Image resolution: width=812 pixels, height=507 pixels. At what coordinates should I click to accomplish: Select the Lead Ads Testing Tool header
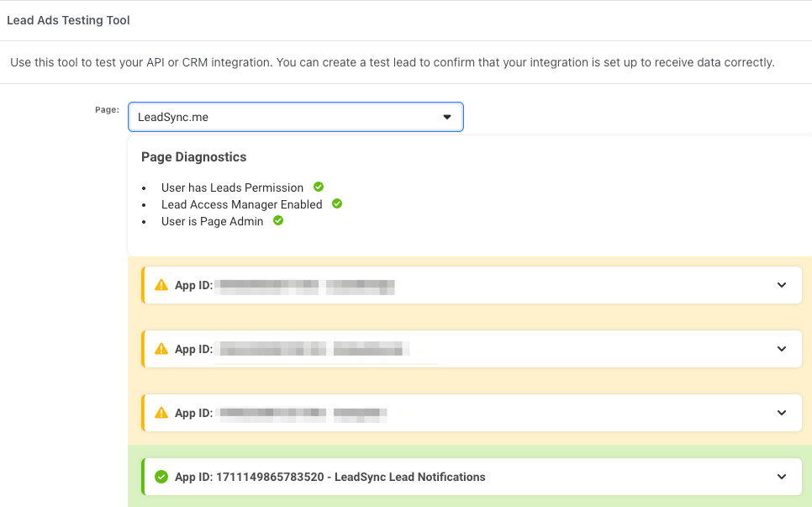68,19
